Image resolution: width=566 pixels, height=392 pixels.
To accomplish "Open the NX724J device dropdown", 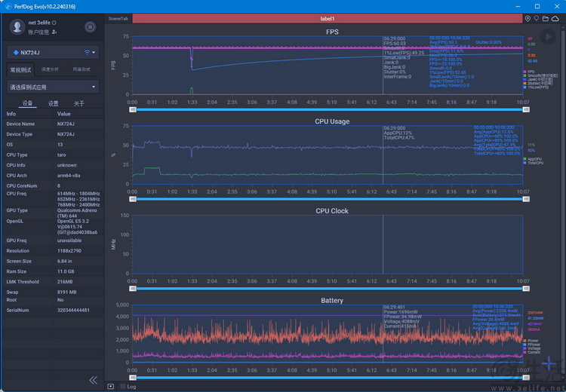I will click(x=53, y=53).
